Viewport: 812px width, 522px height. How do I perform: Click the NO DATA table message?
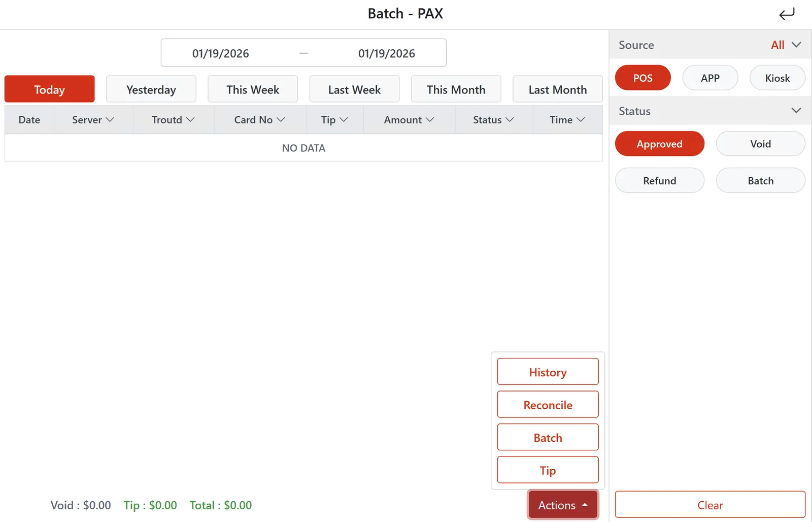(x=303, y=148)
